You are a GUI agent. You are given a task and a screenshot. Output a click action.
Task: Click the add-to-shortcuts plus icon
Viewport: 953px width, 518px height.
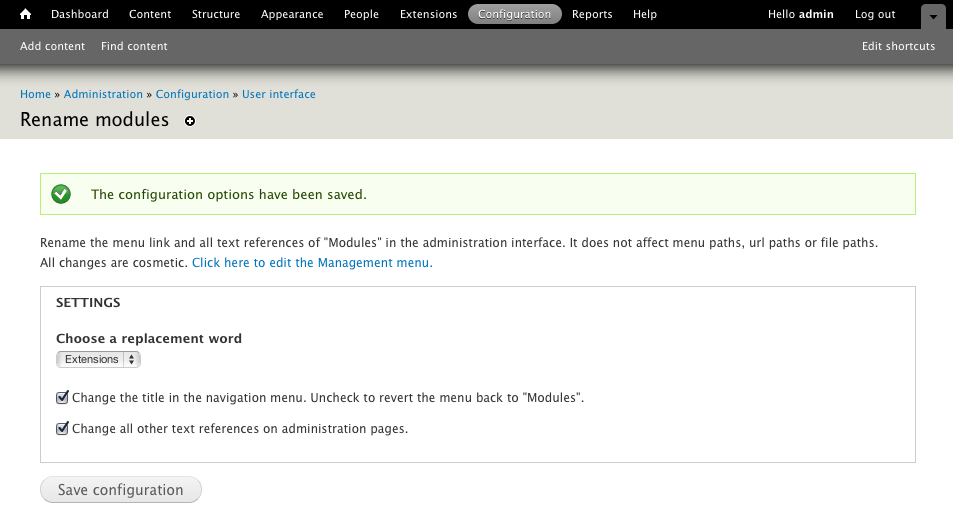[x=190, y=121]
